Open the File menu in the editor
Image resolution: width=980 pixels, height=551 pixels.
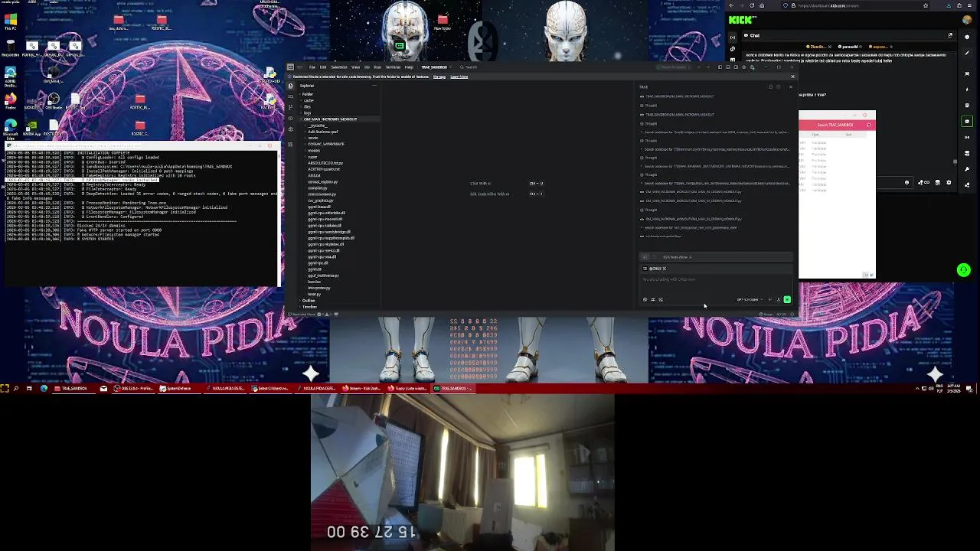tap(312, 67)
